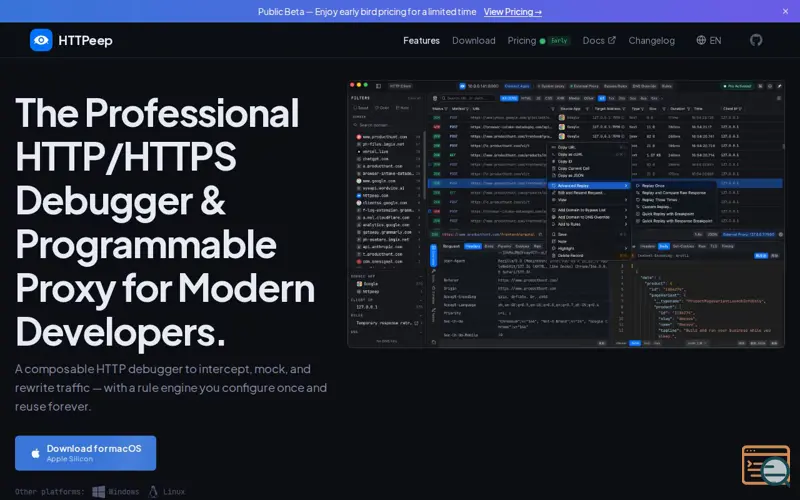Click the 'Public Beta — Enjoy early bird pricing' text

[x=367, y=12]
